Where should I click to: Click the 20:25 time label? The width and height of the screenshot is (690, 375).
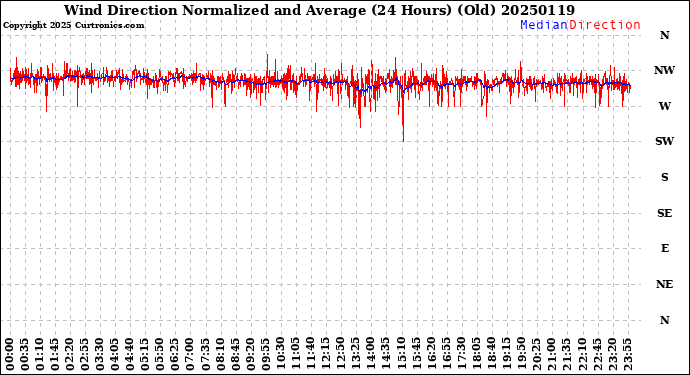pyautogui.click(x=536, y=354)
